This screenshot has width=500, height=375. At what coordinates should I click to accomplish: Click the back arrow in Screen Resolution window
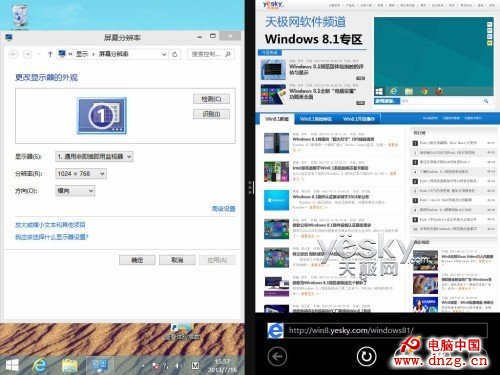(13, 54)
